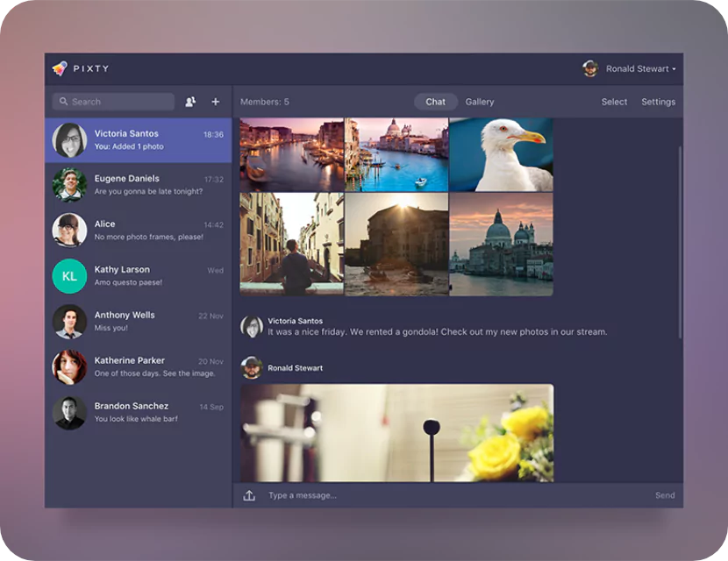Click Ronald Stewart's profile avatar in header
The height and width of the screenshot is (561, 728).
click(590, 68)
